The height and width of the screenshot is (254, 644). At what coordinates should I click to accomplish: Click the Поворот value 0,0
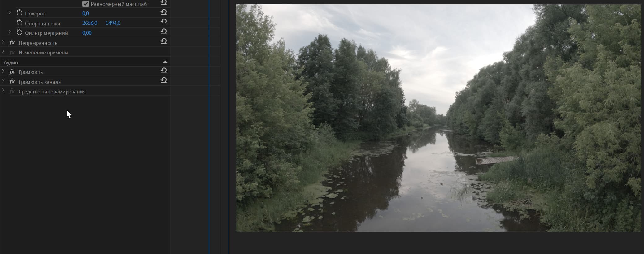(85, 13)
